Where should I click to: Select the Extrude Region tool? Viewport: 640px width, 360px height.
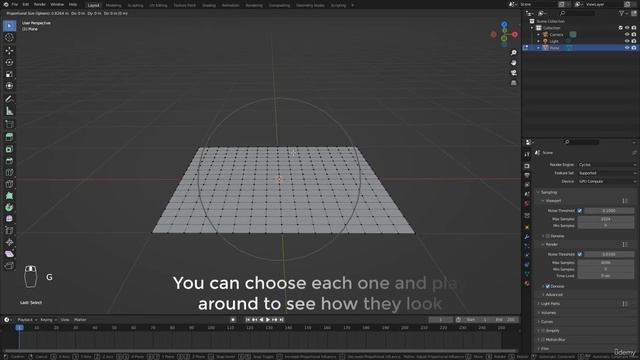click(9, 137)
